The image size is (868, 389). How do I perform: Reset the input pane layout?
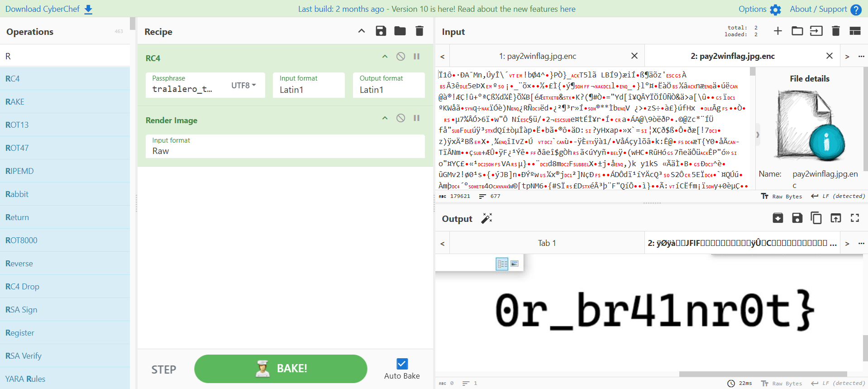(855, 31)
